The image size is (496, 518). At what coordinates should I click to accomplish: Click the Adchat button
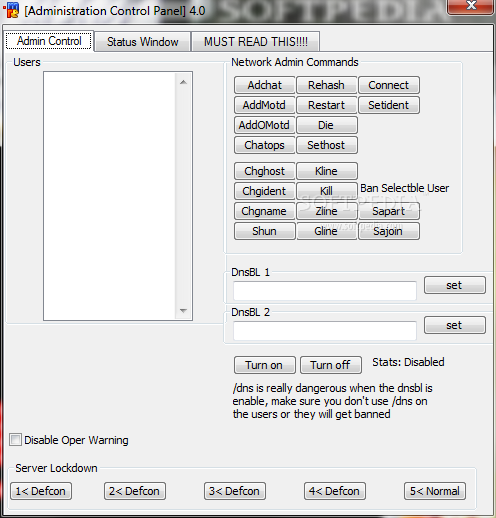tap(265, 85)
